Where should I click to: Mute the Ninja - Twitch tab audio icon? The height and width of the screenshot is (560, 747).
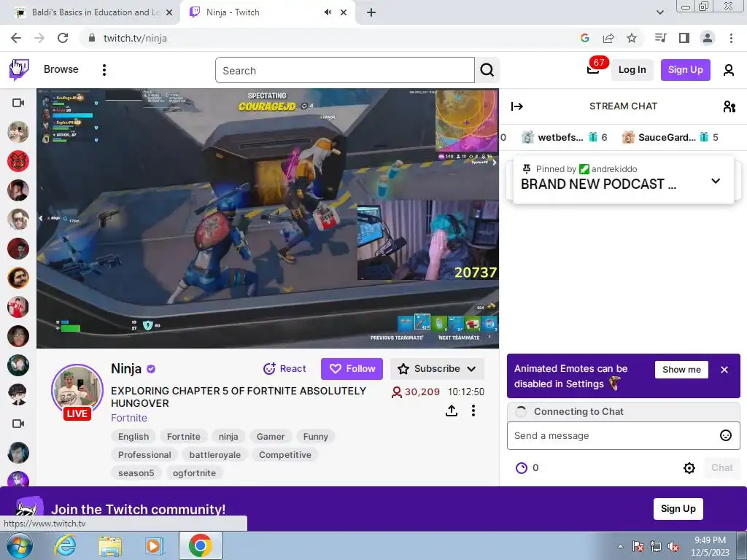(x=328, y=12)
